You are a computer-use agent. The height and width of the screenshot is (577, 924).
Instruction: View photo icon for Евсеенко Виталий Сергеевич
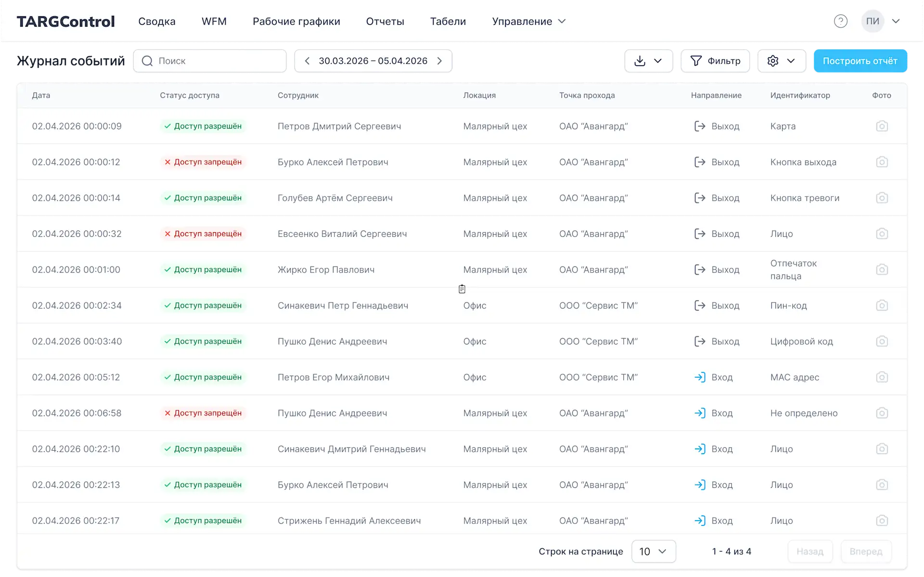pos(882,234)
